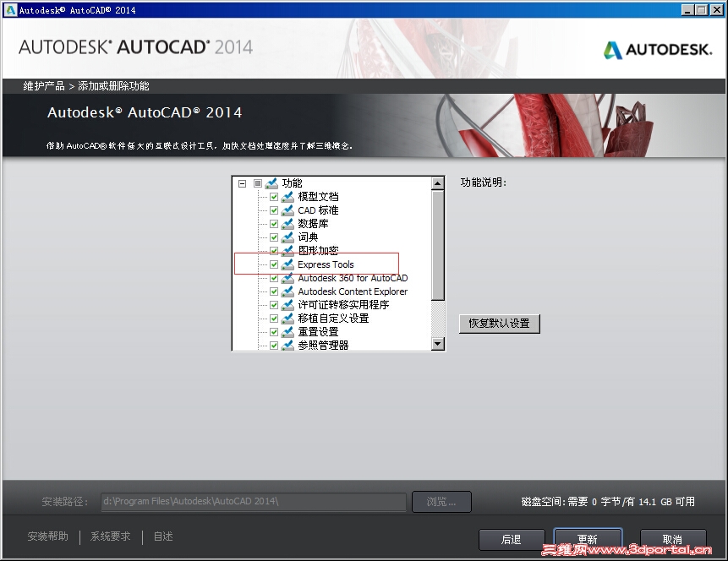Click the 维护产品 breadcrumb
This screenshot has width=728, height=561.
[x=44, y=86]
